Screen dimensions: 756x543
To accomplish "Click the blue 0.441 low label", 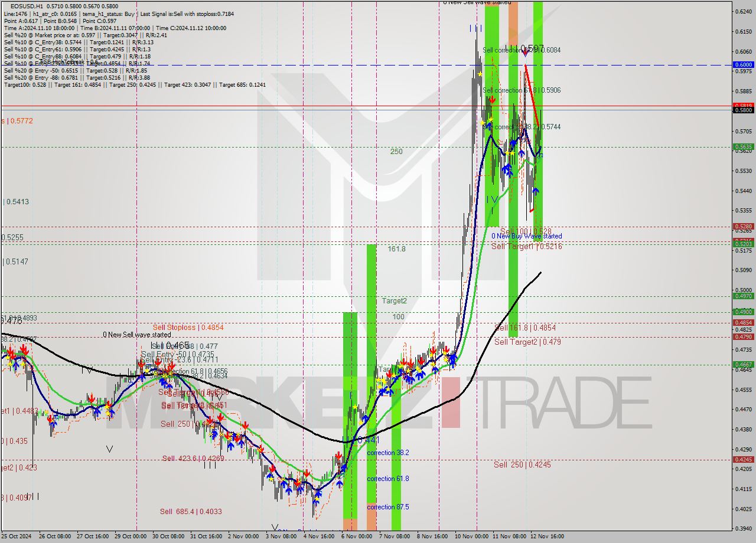I will point(367,440).
